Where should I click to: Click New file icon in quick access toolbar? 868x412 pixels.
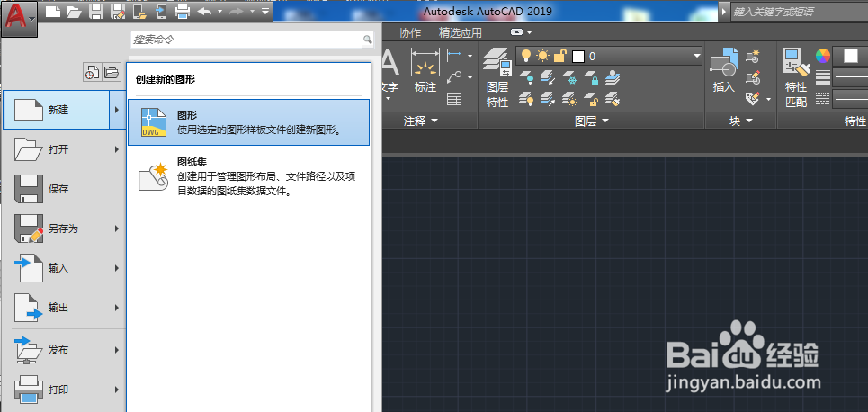[x=52, y=11]
